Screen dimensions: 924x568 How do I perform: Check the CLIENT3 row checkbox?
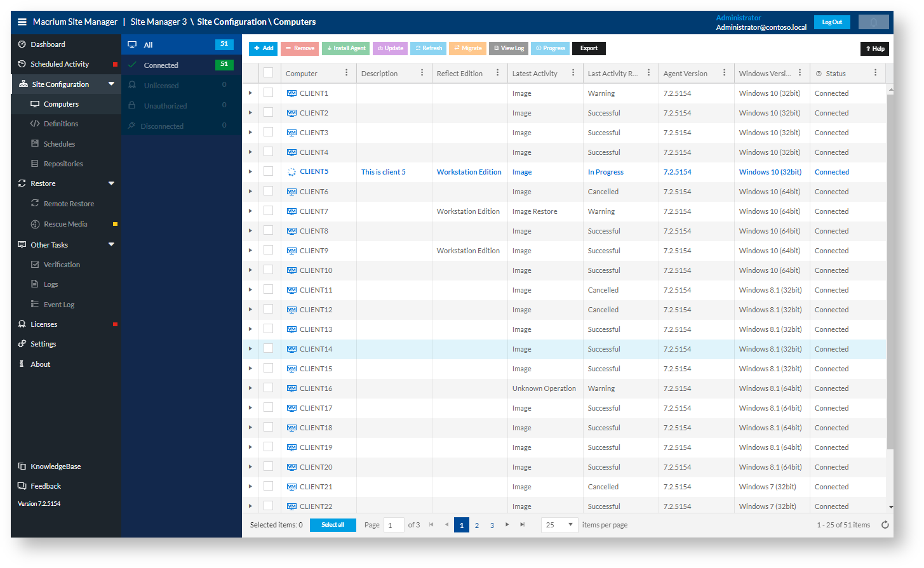[x=268, y=132]
